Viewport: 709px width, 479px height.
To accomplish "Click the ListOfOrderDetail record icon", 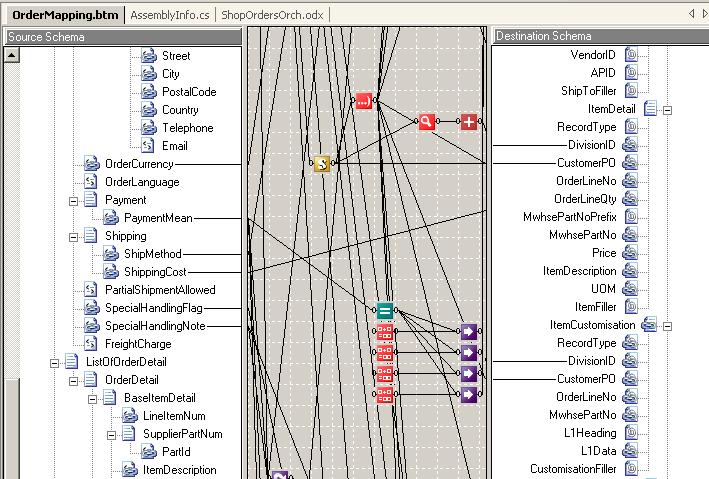I will tap(72, 361).
